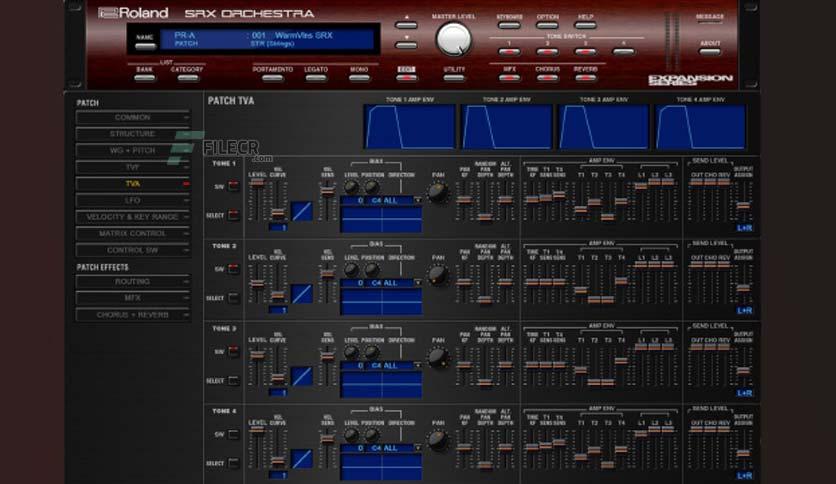The height and width of the screenshot is (484, 836).
Task: Toggle Tone 3 Select switch
Action: coord(234,381)
